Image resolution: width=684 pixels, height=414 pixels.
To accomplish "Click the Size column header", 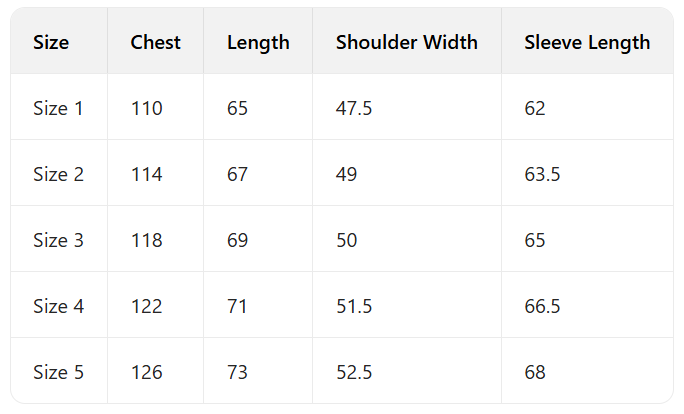I will coord(50,42).
